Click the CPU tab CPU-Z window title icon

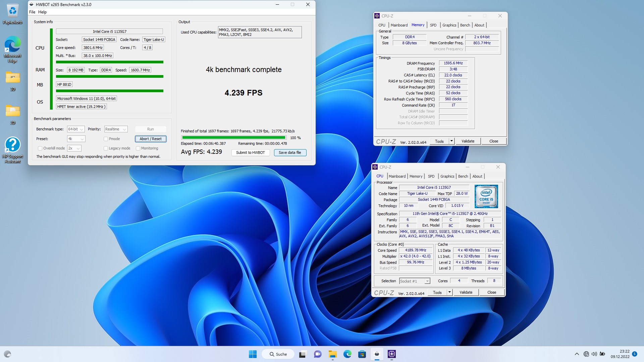375,167
